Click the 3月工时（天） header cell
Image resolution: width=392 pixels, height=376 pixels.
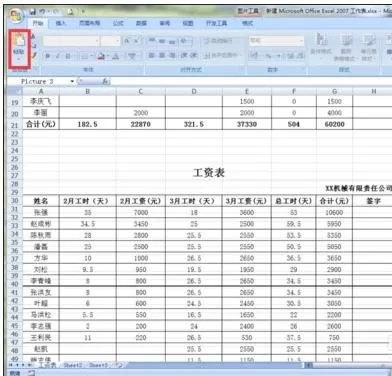coord(194,201)
